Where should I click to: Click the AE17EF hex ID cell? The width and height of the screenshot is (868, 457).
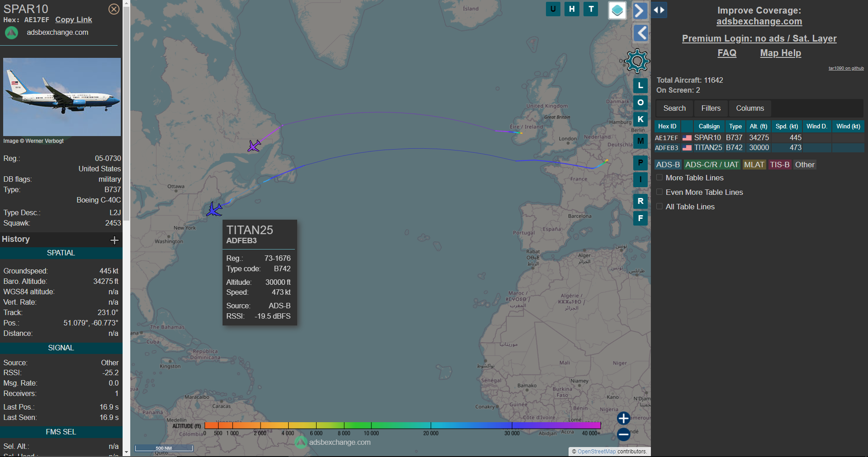tap(666, 138)
